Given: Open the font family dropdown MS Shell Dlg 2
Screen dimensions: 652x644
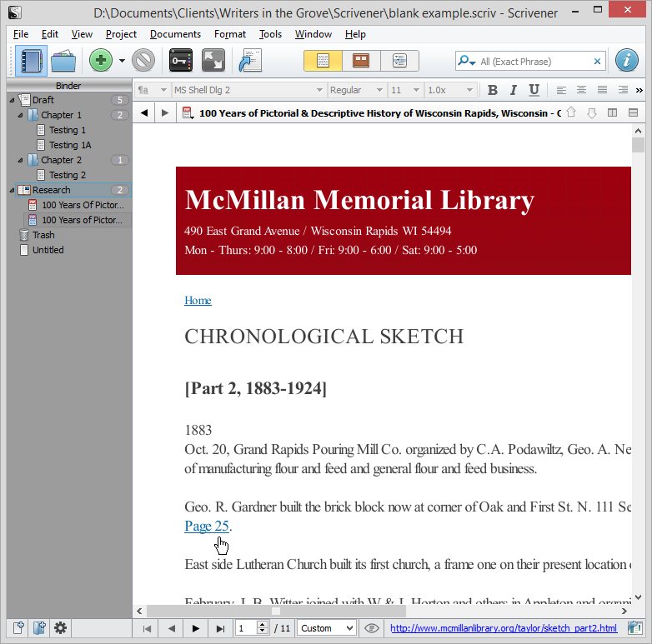Looking at the screenshot, I should click(248, 90).
